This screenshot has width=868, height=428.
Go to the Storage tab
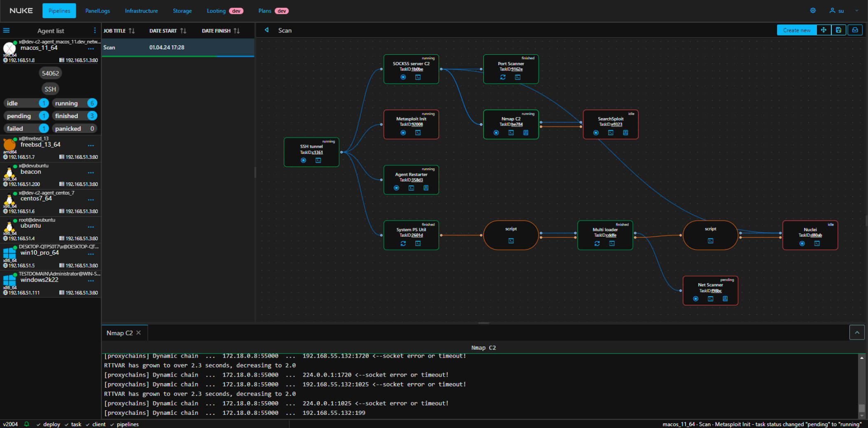point(182,11)
